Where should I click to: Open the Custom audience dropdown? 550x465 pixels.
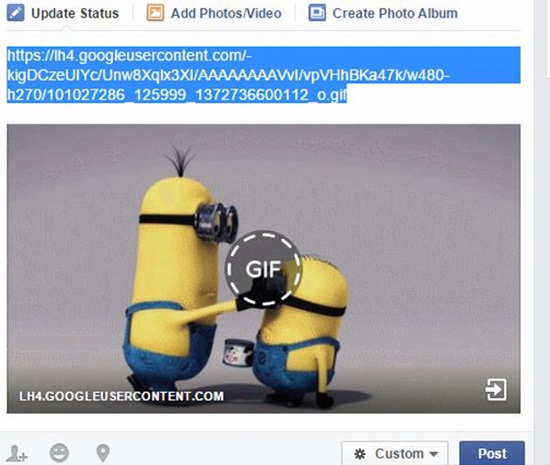pos(395,453)
